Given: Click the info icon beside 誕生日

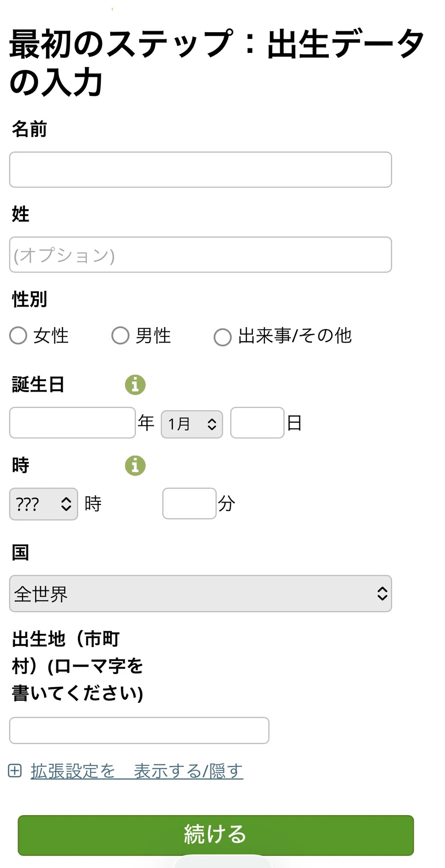Looking at the screenshot, I should [x=135, y=385].
